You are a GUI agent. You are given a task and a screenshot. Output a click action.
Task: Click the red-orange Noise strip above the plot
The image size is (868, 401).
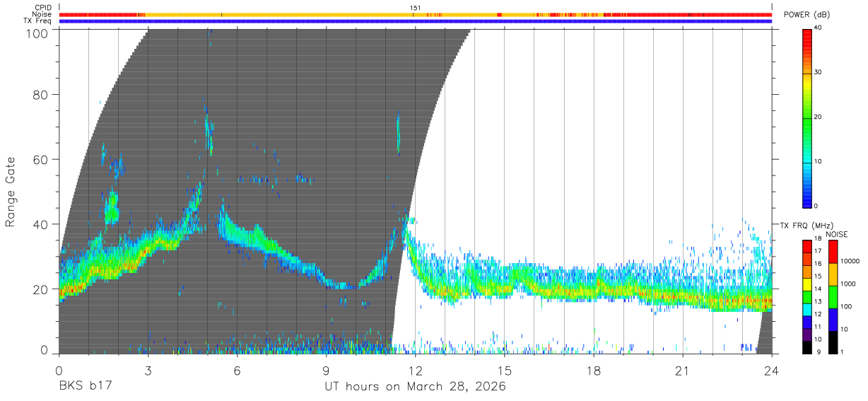point(416,14)
